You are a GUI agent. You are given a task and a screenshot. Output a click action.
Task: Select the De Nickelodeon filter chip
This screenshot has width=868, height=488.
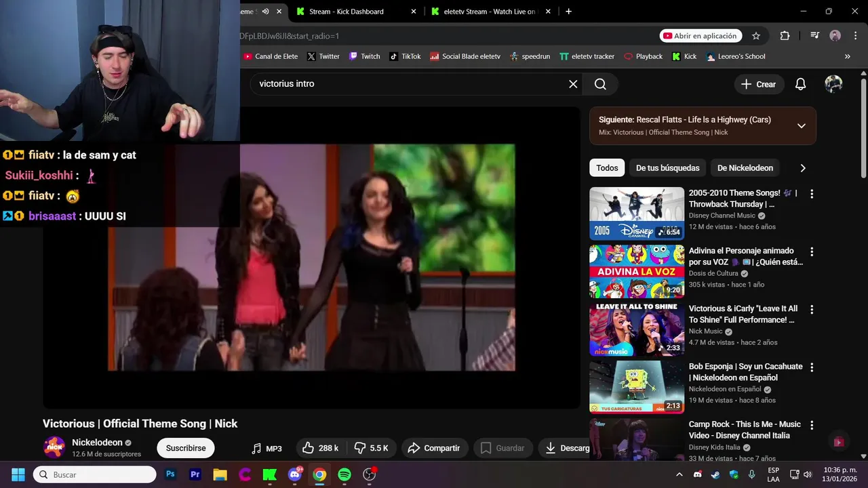point(745,168)
